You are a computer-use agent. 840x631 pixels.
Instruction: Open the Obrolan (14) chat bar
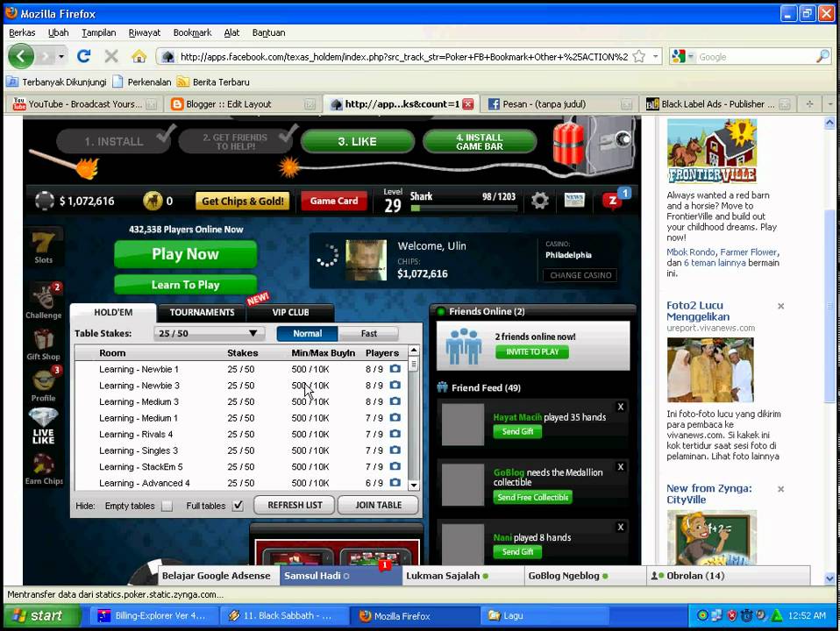pyautogui.click(x=729, y=576)
